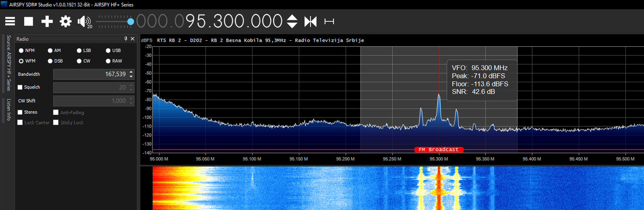Close the Radio panel
The image size is (644, 210).
pos(132,39)
